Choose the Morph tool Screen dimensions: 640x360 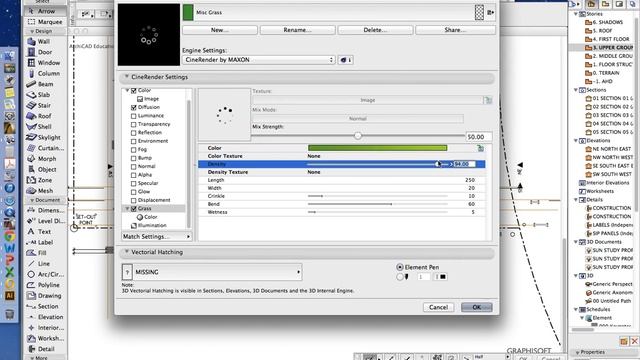46,158
